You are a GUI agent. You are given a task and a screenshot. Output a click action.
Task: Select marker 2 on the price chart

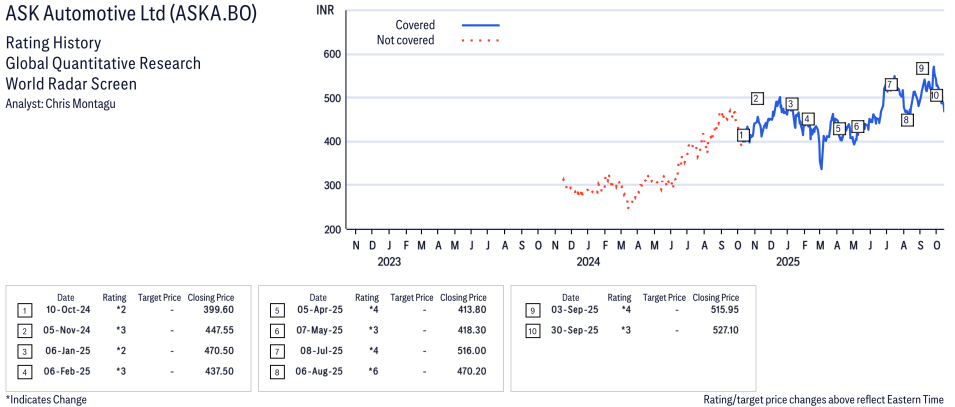(757, 98)
